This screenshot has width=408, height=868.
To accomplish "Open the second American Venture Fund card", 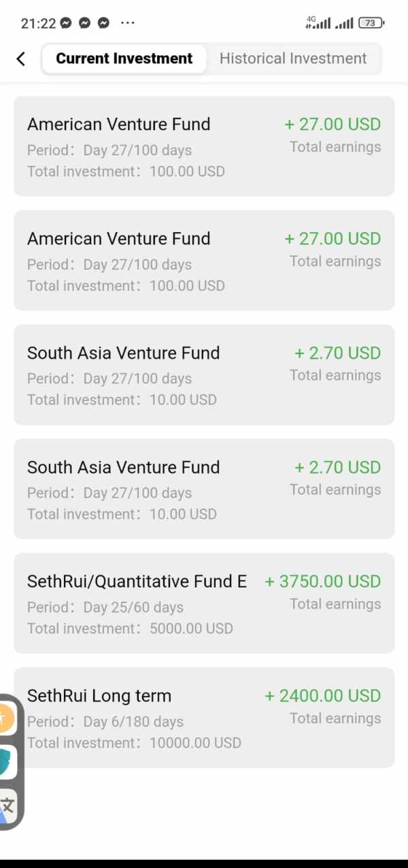I will pyautogui.click(x=204, y=261).
